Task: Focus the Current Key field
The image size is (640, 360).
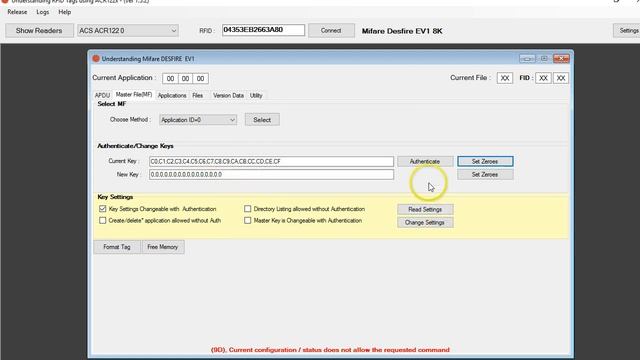Action: (271, 162)
